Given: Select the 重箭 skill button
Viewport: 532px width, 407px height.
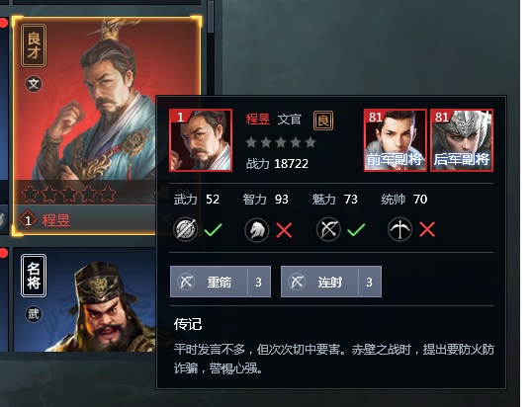Looking at the screenshot, I should (221, 282).
